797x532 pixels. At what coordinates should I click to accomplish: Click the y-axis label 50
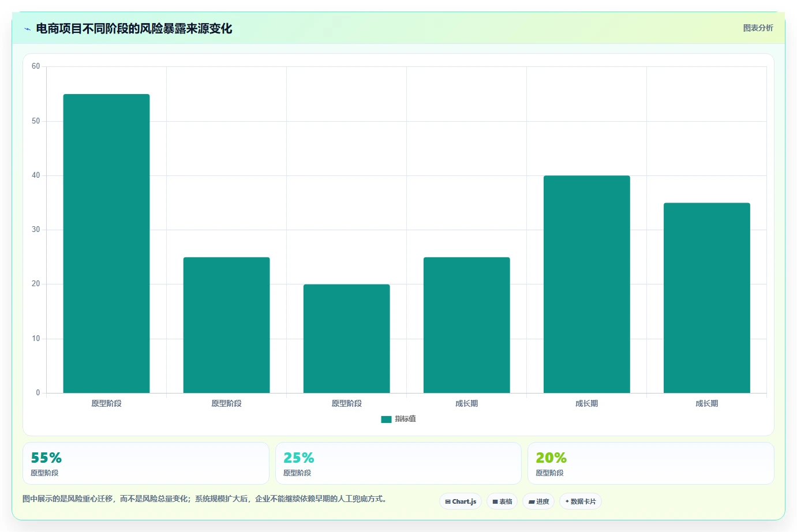pyautogui.click(x=36, y=121)
